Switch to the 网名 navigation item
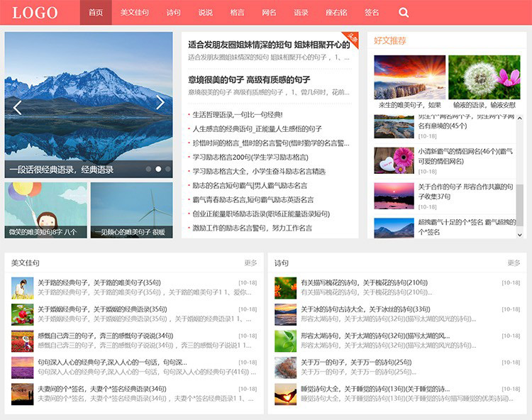This screenshot has height=420, width=532. [x=269, y=13]
